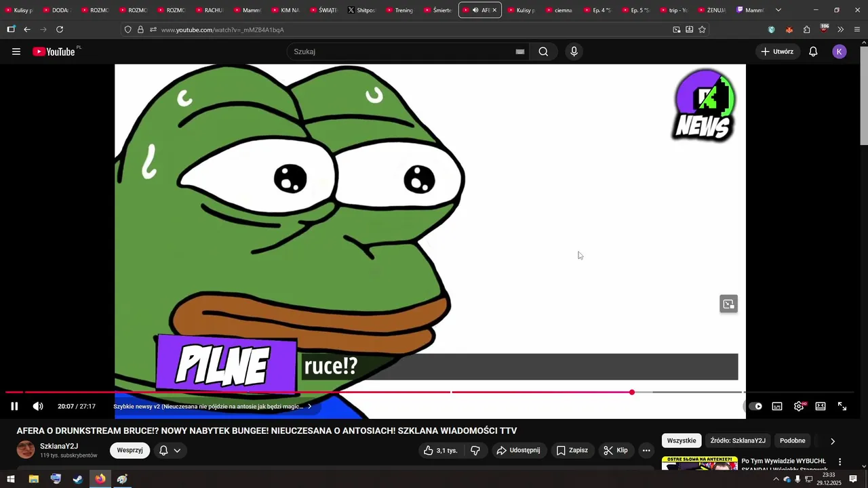Open the site padlock information icon

(x=140, y=30)
